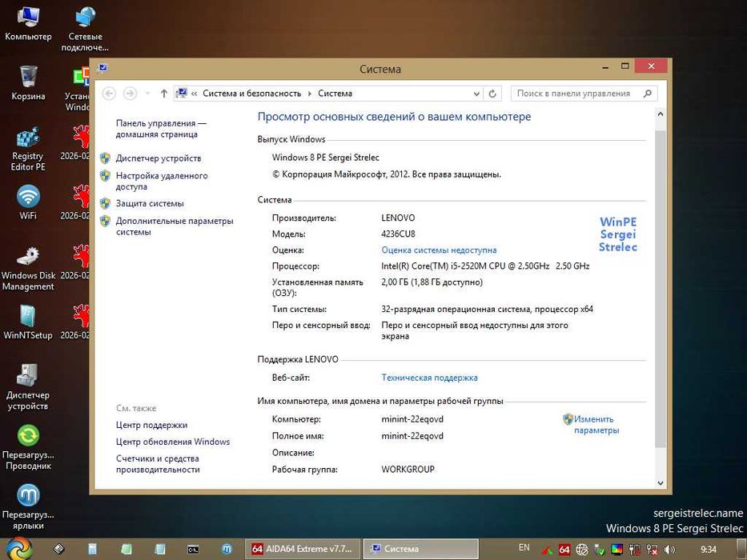Click the blue round M taskbar icon
This screenshot has width=747, height=560.
pyautogui.click(x=227, y=549)
